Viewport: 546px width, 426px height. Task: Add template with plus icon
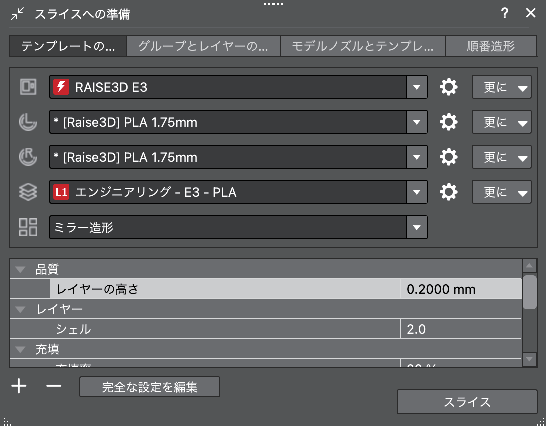[x=19, y=386]
